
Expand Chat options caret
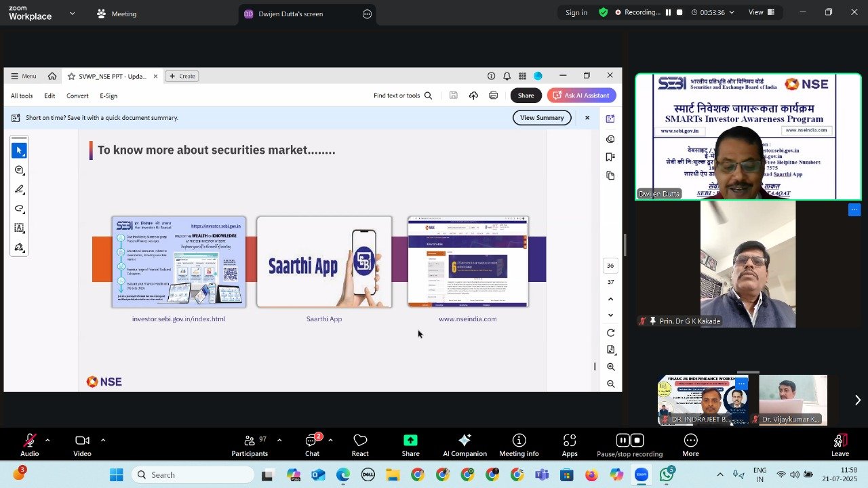point(330,441)
